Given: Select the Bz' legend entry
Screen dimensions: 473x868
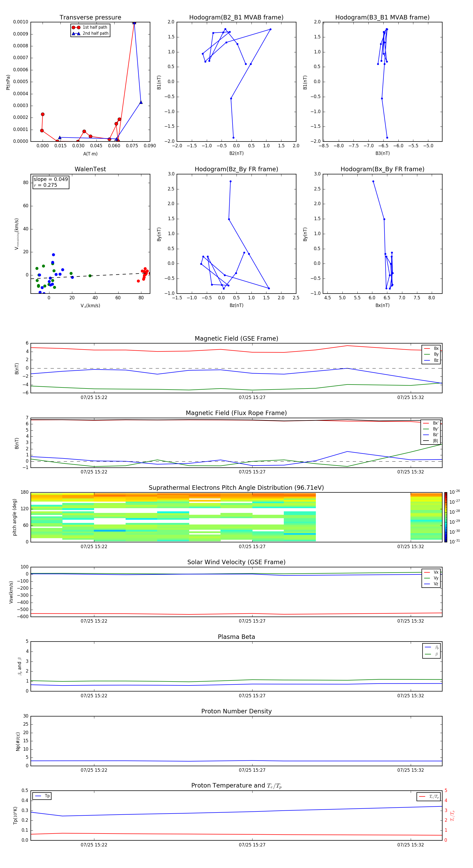Looking at the screenshot, I should tap(431, 435).
